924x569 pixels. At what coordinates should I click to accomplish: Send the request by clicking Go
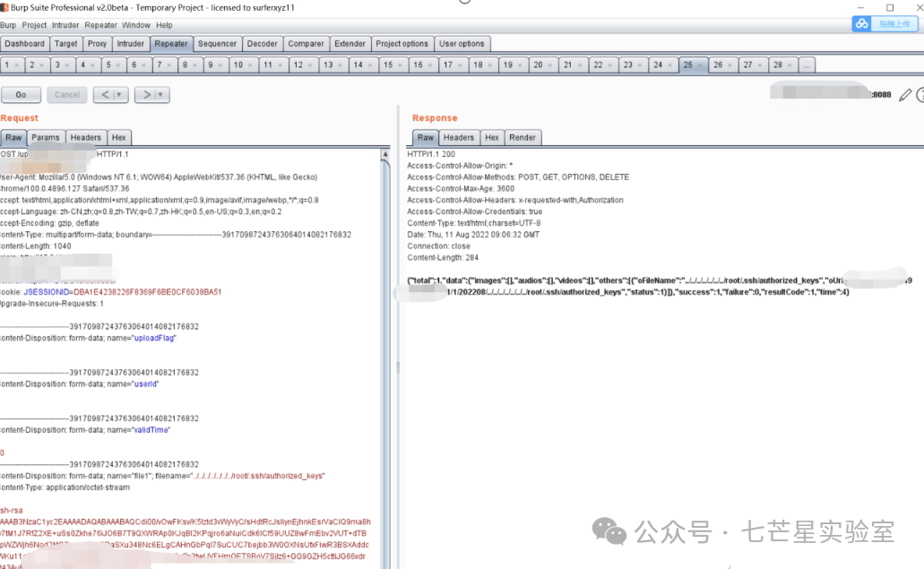pos(21,94)
